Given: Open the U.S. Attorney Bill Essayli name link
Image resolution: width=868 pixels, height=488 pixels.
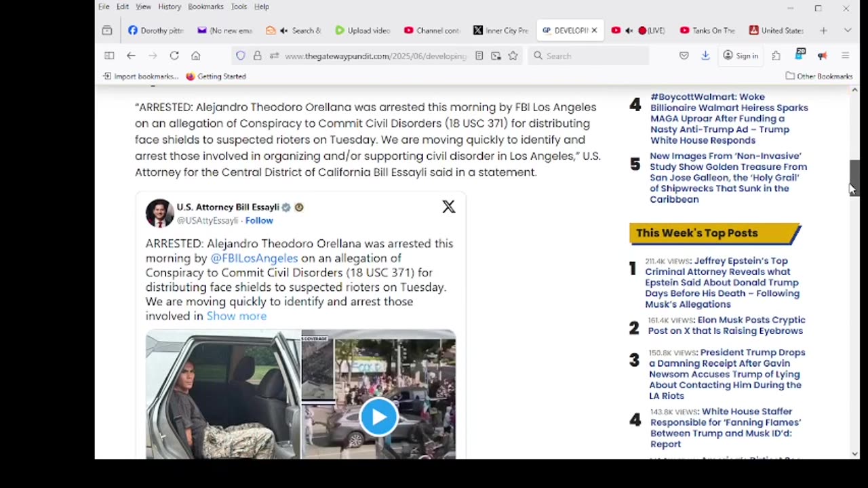Looking at the screenshot, I should pos(228,207).
